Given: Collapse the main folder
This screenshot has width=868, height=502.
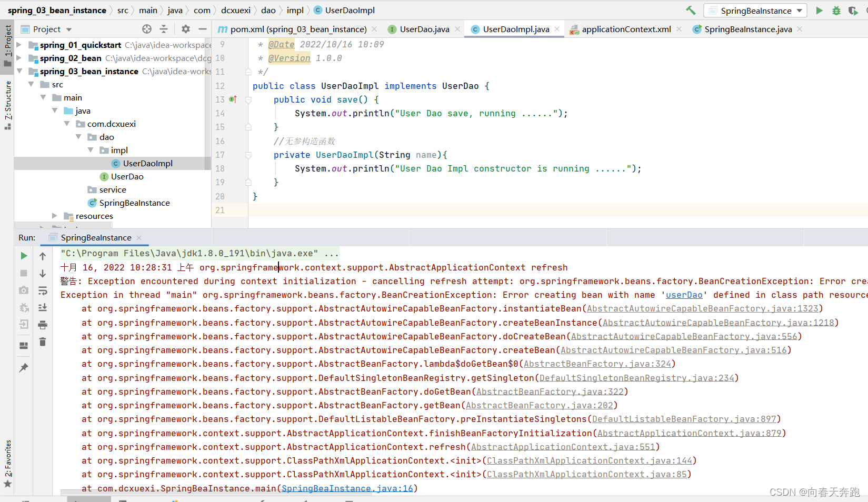Looking at the screenshot, I should click(43, 97).
